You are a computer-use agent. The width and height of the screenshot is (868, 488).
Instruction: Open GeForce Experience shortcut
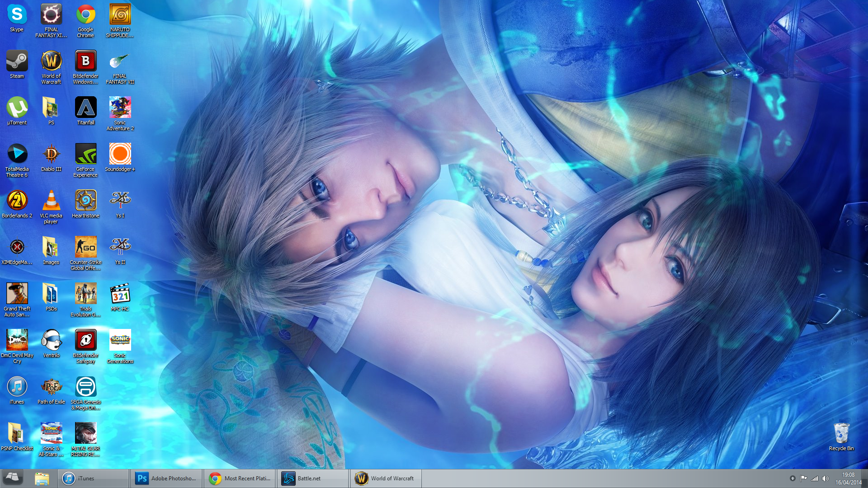85,160
